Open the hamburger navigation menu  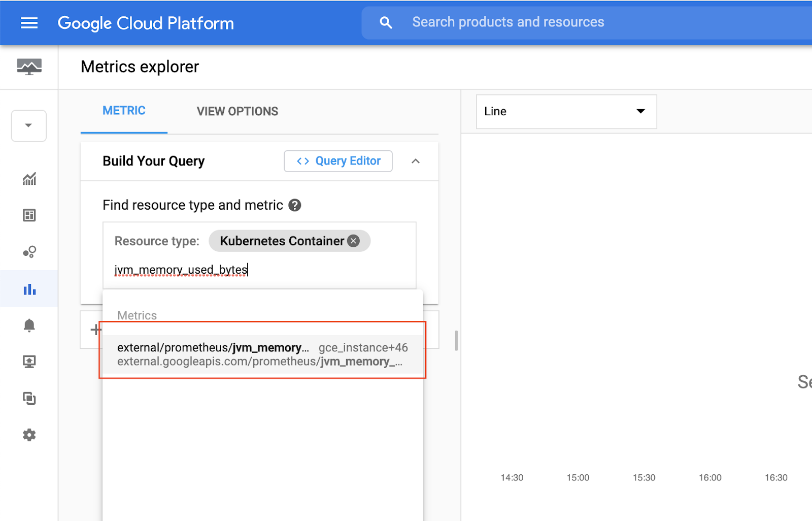tap(29, 23)
